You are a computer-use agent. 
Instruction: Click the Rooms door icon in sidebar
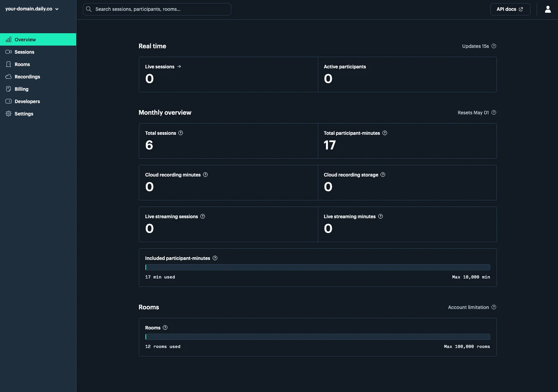pos(9,64)
